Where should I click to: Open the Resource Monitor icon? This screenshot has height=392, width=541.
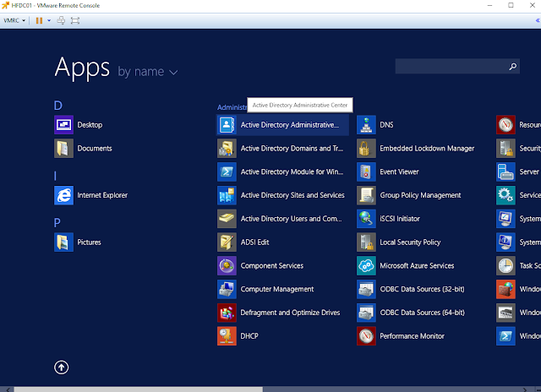(x=505, y=125)
